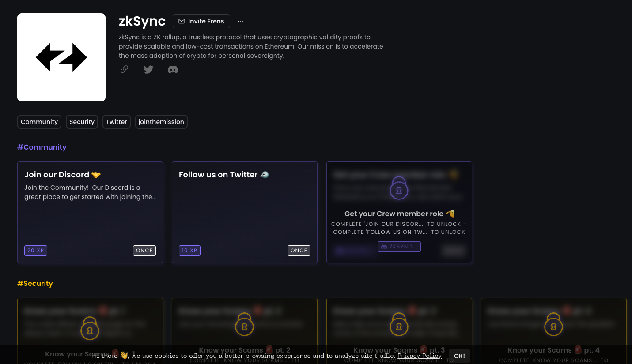Open the Privacy Policy link

click(420, 356)
